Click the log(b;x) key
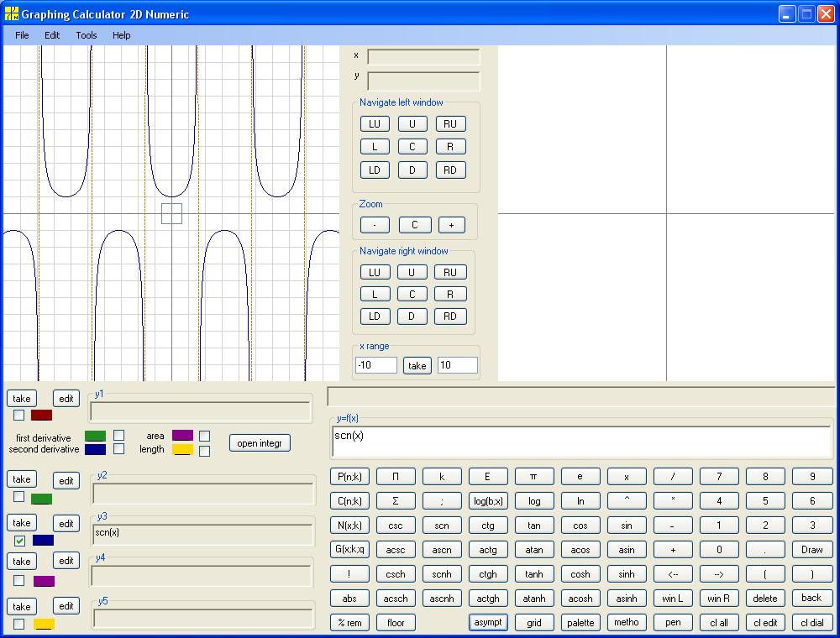The height and width of the screenshot is (638, 840). click(487, 501)
